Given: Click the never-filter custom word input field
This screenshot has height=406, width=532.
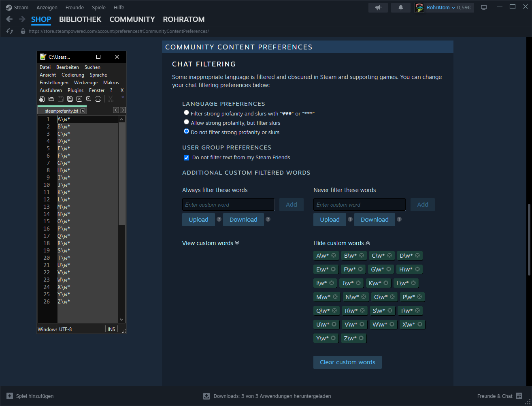Looking at the screenshot, I should [x=360, y=205].
